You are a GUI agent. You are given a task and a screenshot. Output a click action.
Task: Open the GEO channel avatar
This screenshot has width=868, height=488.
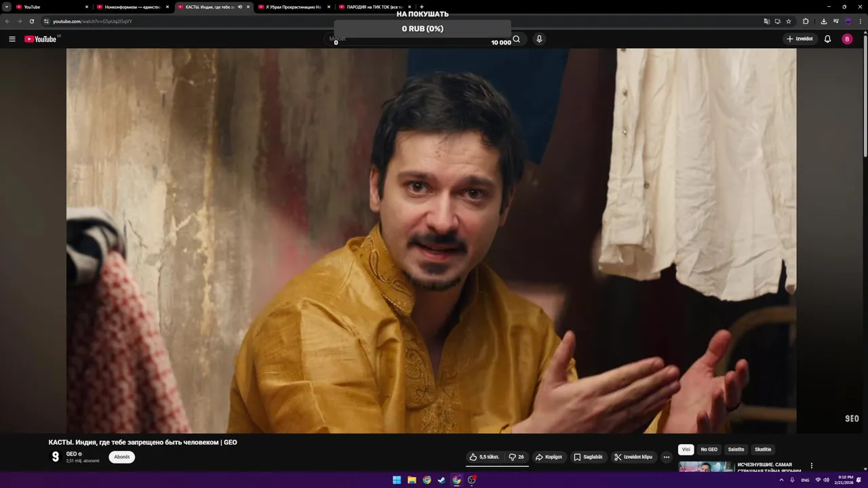coord(56,457)
